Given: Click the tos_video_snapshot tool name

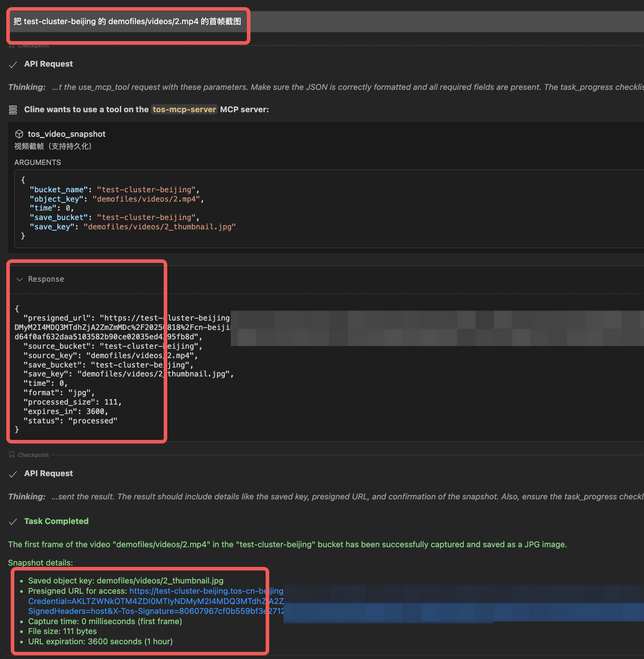Looking at the screenshot, I should [67, 134].
